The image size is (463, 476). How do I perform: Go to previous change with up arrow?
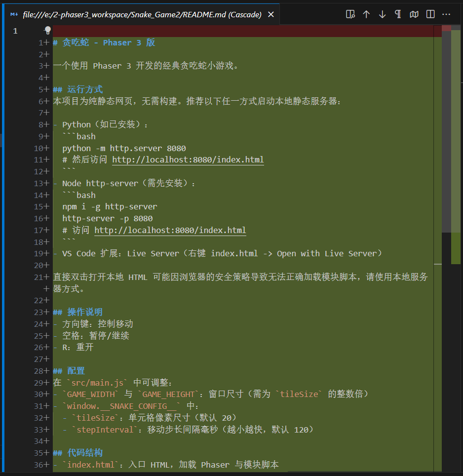(x=366, y=14)
